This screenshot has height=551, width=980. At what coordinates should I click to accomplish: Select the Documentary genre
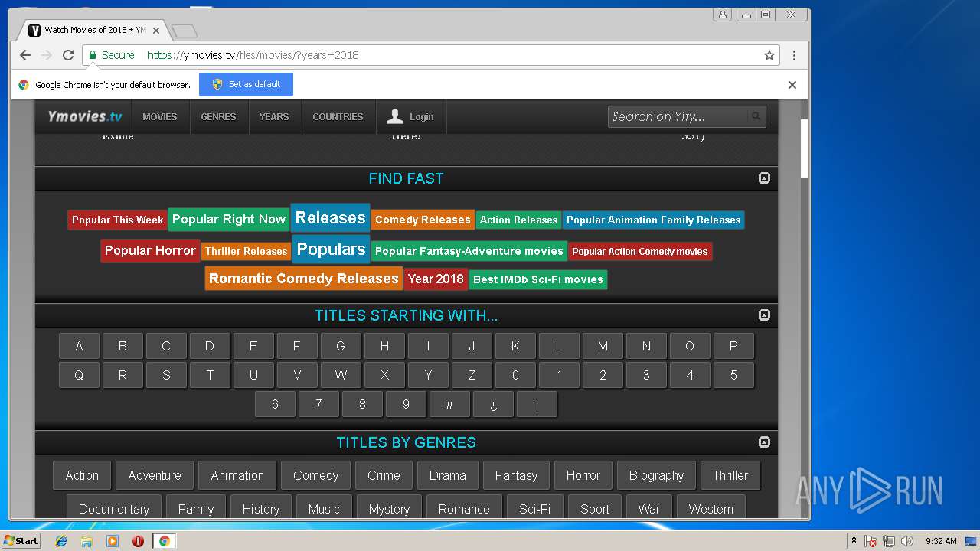tap(114, 508)
